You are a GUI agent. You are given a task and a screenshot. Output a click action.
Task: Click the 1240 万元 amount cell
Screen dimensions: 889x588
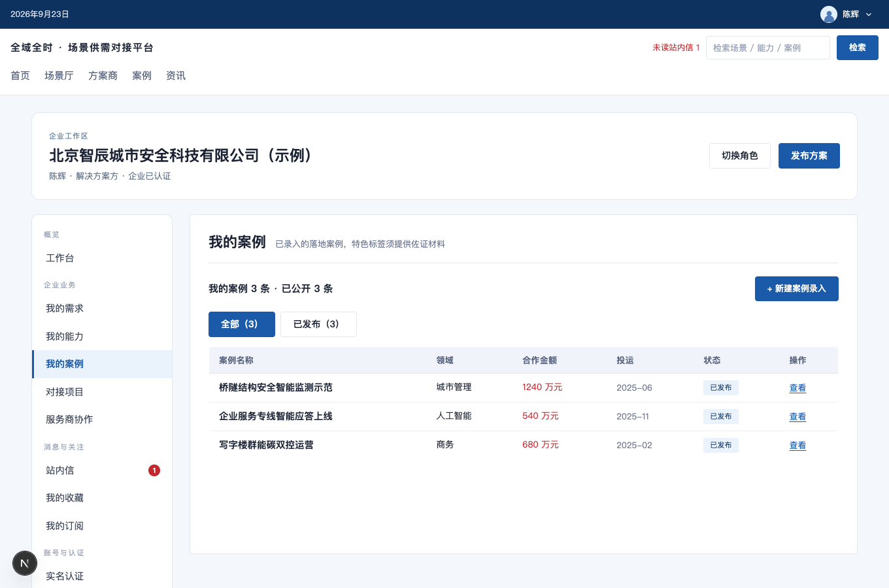pyautogui.click(x=542, y=387)
